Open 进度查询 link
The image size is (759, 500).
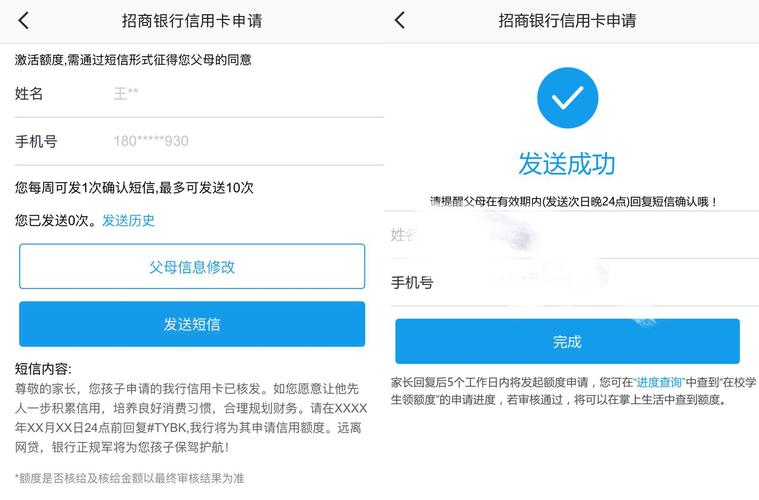pos(658,382)
